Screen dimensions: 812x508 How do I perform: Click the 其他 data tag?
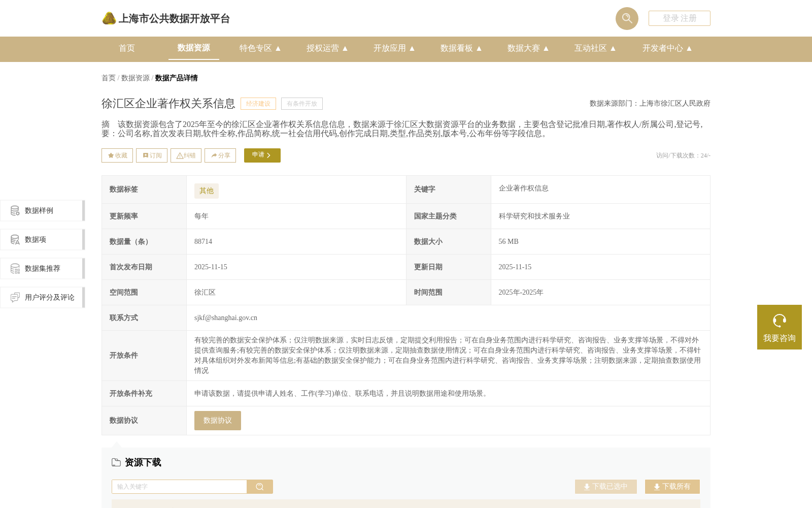tap(207, 191)
